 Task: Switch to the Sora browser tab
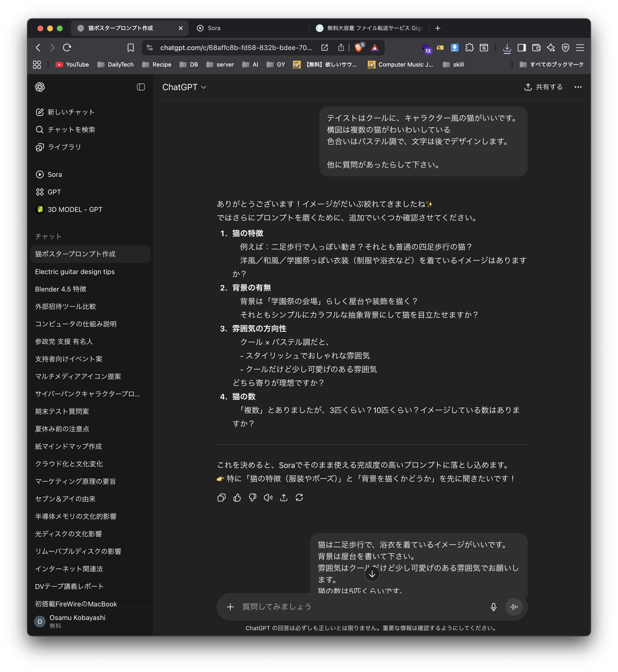(214, 28)
